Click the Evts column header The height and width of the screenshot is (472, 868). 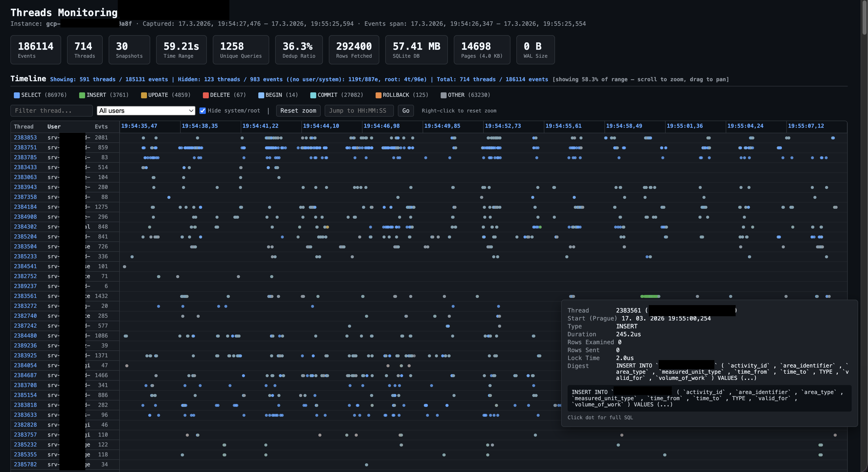pos(101,127)
